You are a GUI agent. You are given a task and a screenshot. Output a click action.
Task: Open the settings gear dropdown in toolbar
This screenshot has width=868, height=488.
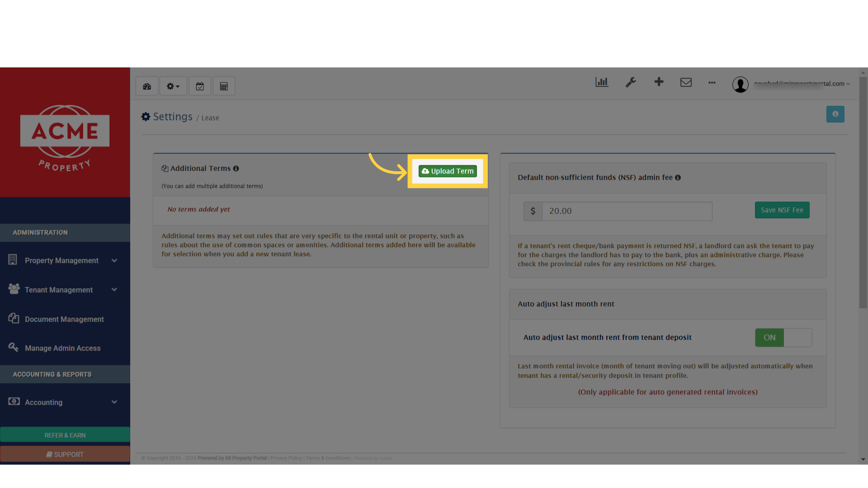tap(173, 86)
